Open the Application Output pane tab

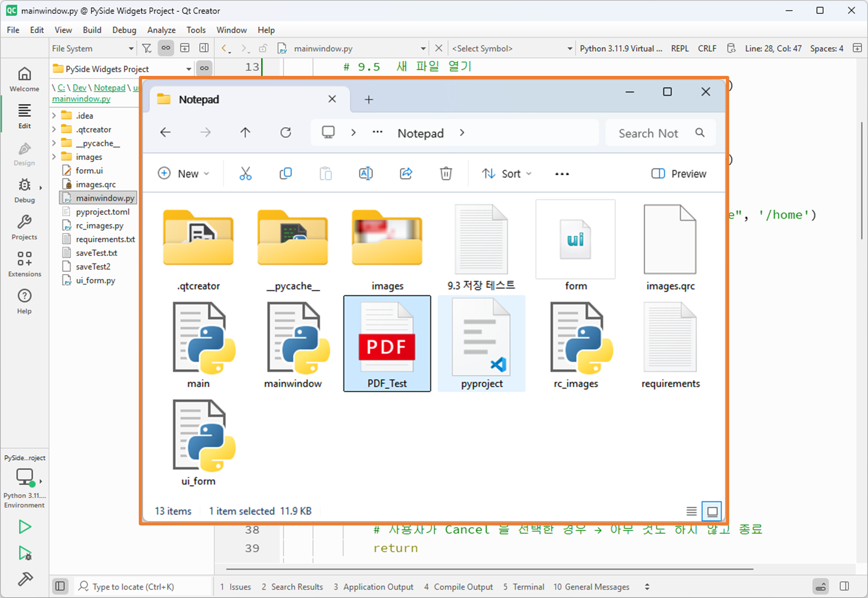(x=373, y=587)
